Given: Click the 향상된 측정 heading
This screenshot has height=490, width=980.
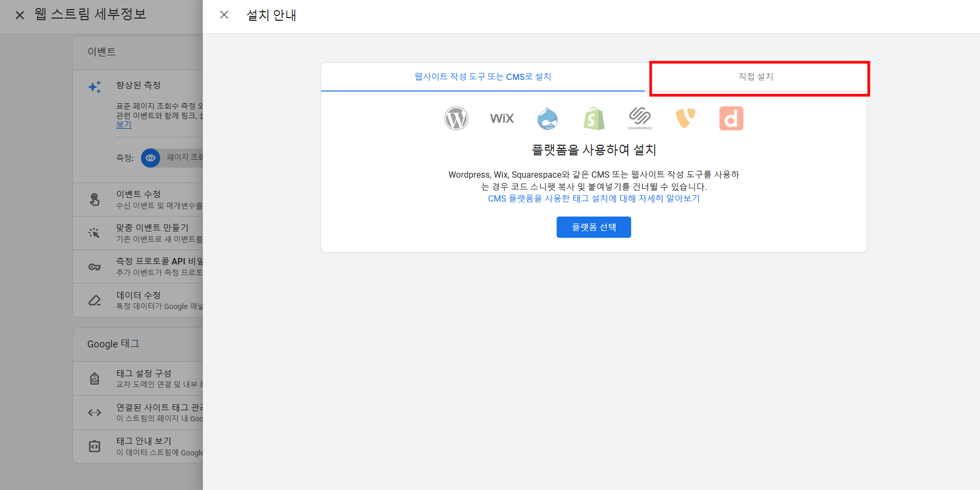Looking at the screenshot, I should coord(138,85).
